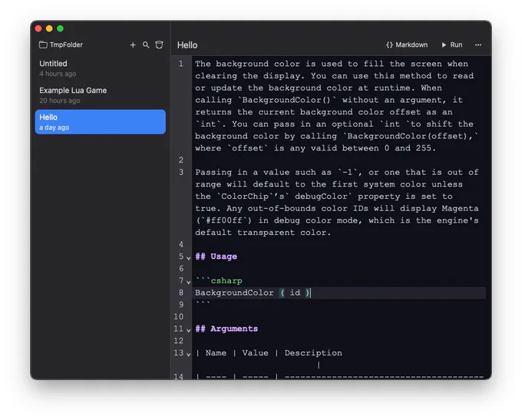The image size is (522, 420).
Task: Collapse the Arguments heading fold arrow
Action: (x=188, y=330)
